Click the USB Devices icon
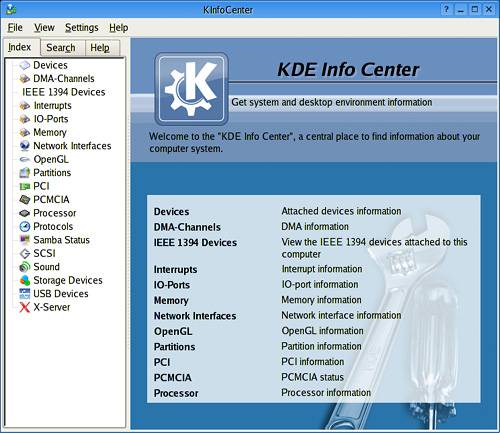500x433 pixels. pos(25,294)
